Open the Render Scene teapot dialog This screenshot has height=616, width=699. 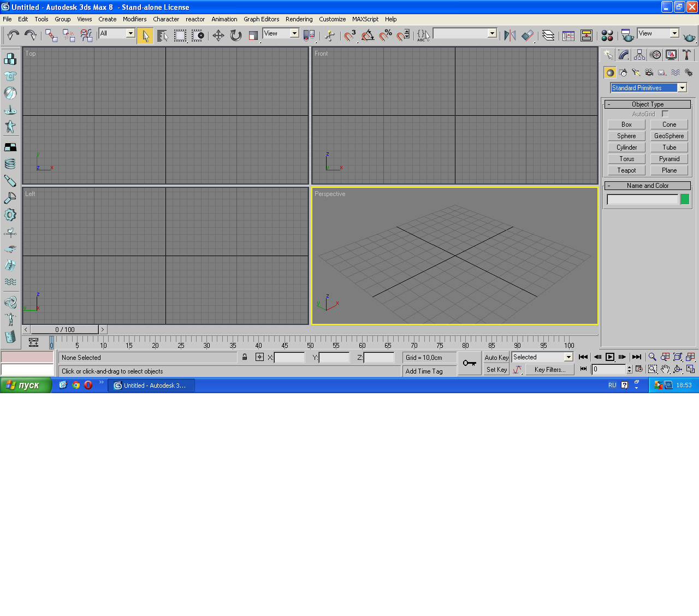point(627,35)
